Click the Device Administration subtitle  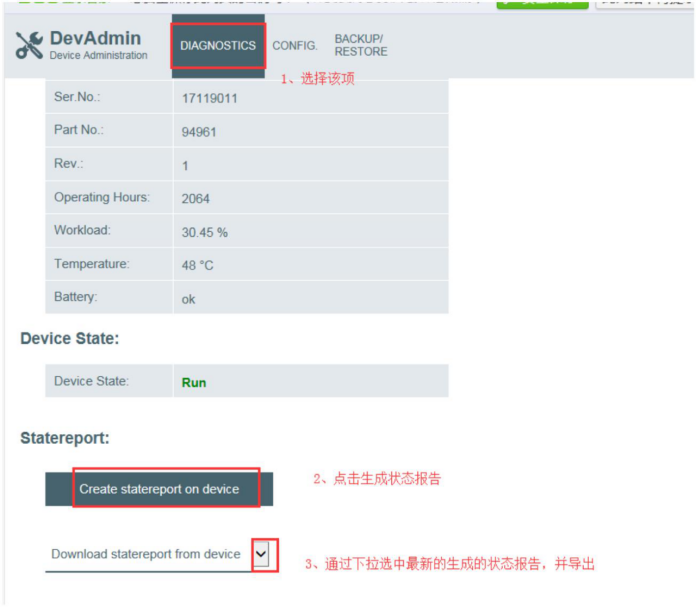pos(99,55)
